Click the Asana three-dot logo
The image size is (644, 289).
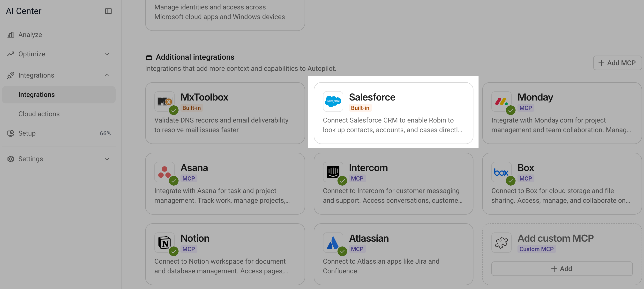tap(164, 172)
